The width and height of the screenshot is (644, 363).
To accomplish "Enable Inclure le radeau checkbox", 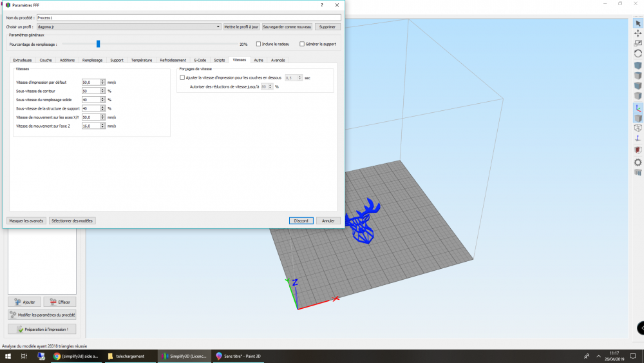I will pyautogui.click(x=259, y=44).
